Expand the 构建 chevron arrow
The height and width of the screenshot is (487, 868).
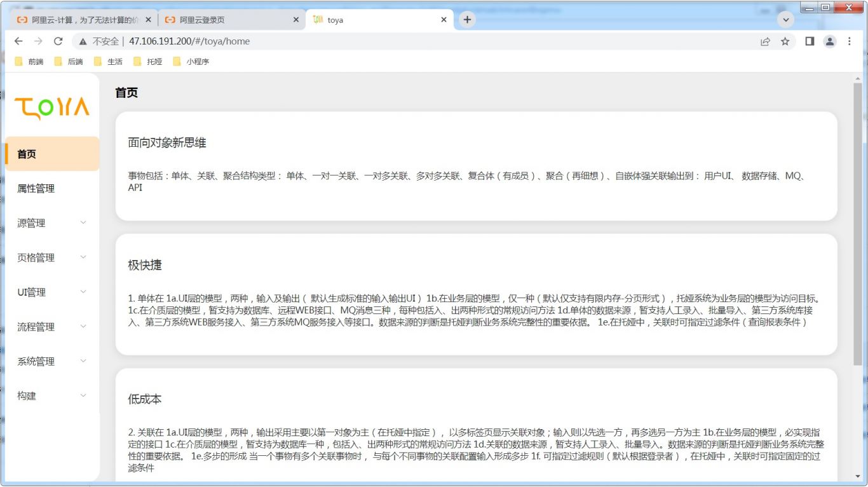tap(83, 395)
